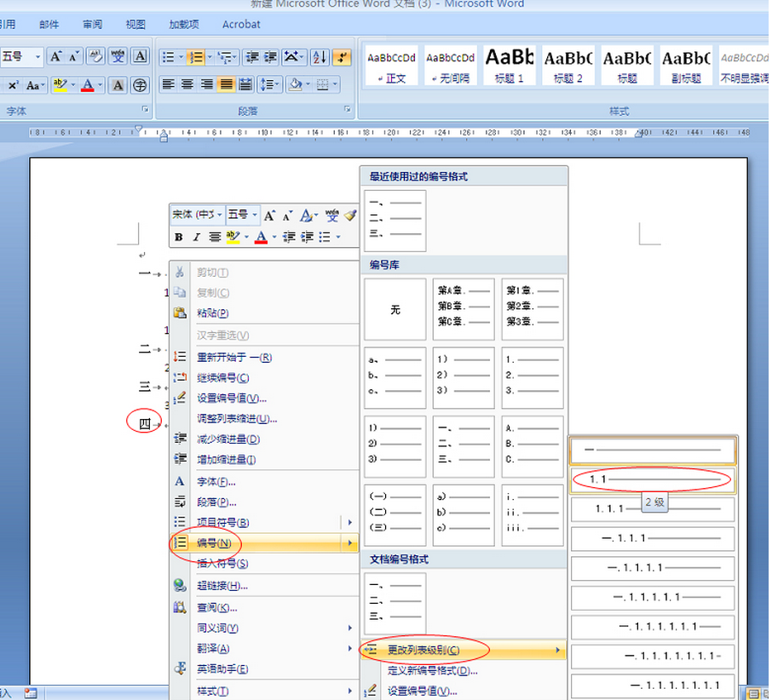Toggle justify alignment in ribbon

(226, 84)
